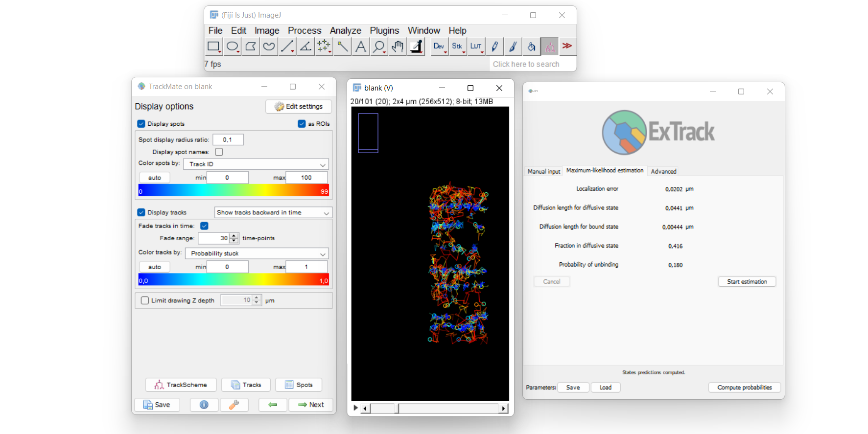Toggle Fade tracks in time checkbox
Screen dimensions: 868x434
pyautogui.click(x=205, y=226)
